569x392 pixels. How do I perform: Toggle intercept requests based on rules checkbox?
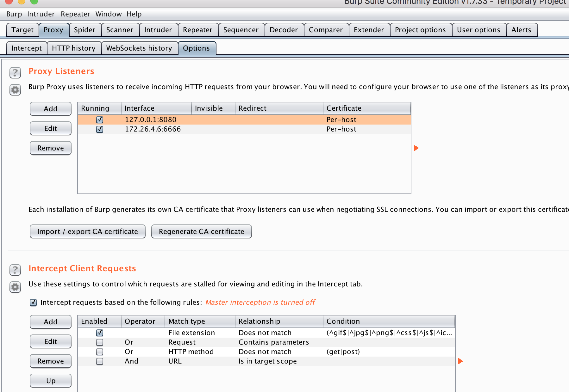[x=33, y=303]
